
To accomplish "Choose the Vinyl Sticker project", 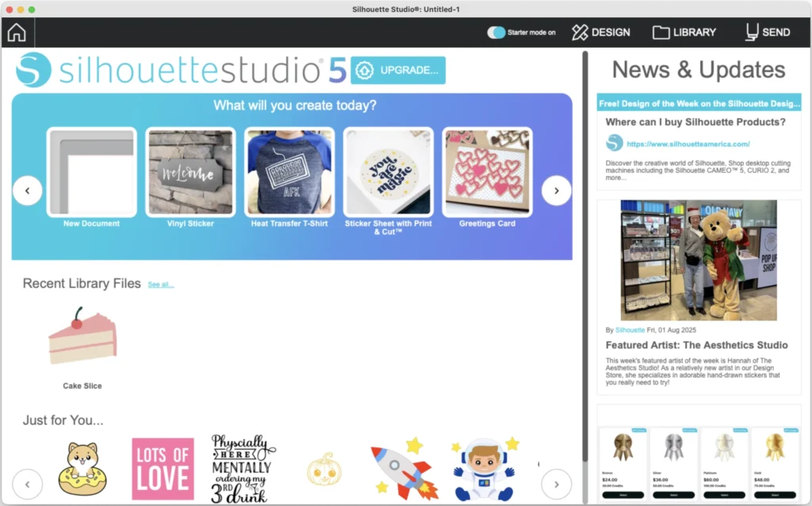I will coord(190,172).
